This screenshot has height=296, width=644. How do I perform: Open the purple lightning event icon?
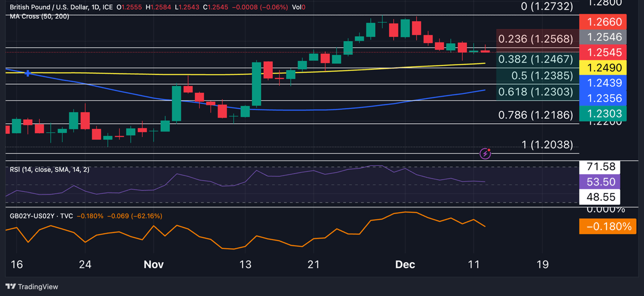pos(485,153)
